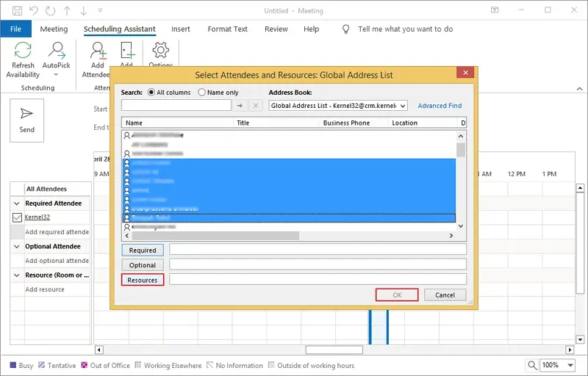Collapse the Optional Attendee group
Screen dimensions: 588x376
pyautogui.click(x=16, y=247)
